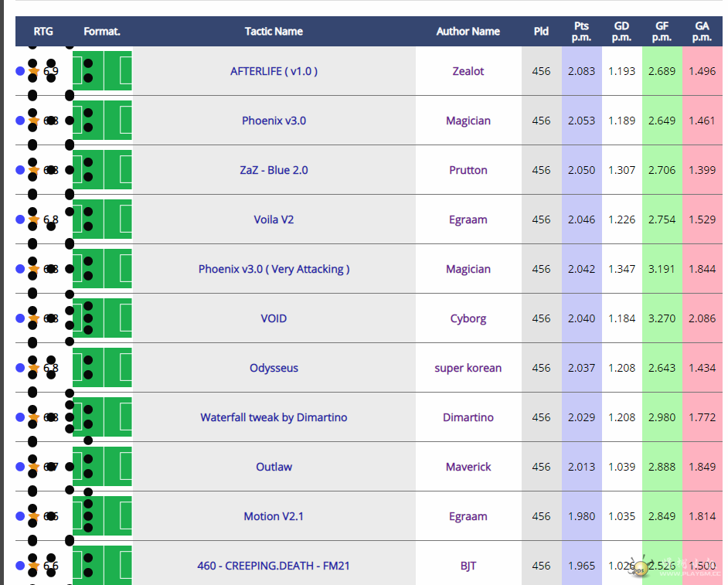Sort table by Format. column

tap(102, 32)
